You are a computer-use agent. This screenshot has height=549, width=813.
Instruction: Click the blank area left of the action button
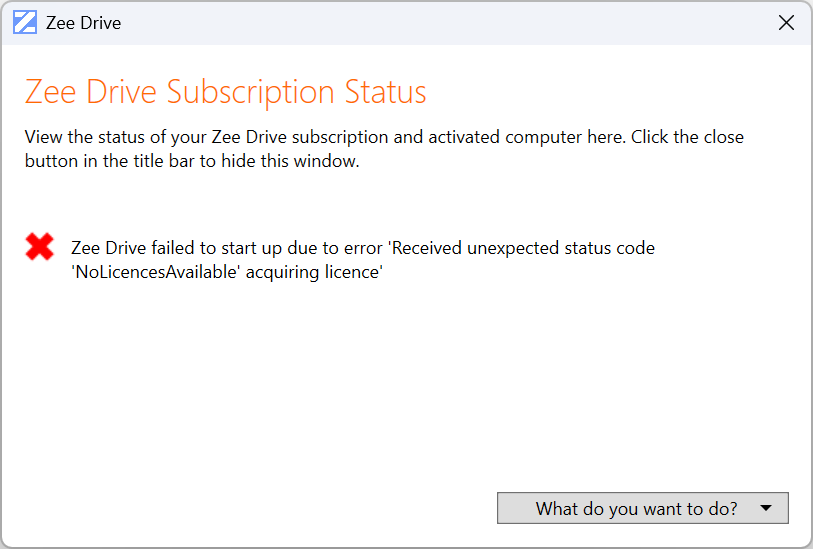coord(250,508)
